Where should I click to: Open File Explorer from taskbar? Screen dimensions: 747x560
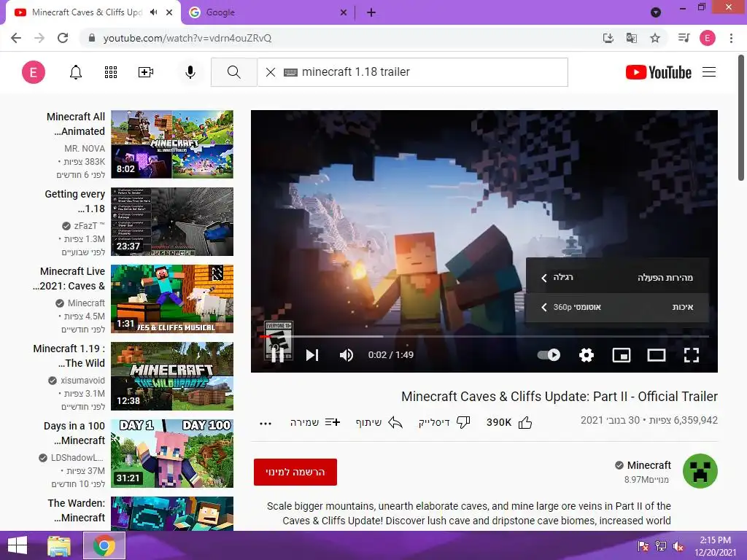[59, 545]
